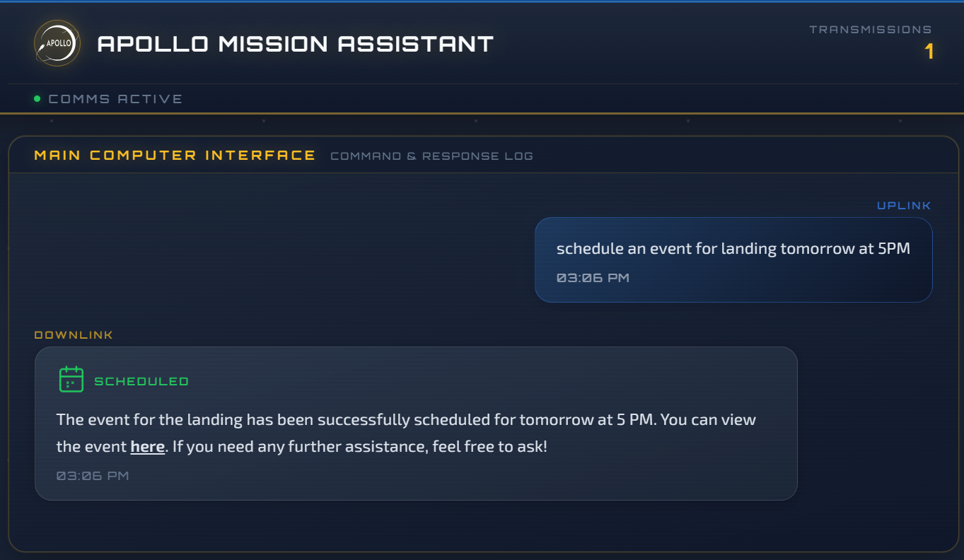Select the Command & Response Log label
Image resolution: width=964 pixels, height=560 pixels.
point(431,156)
